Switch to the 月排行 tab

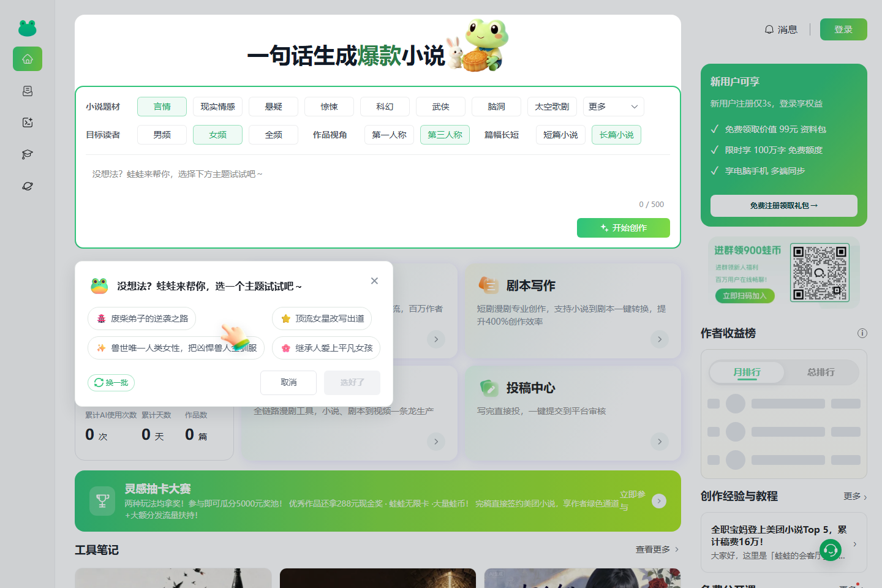pos(747,372)
